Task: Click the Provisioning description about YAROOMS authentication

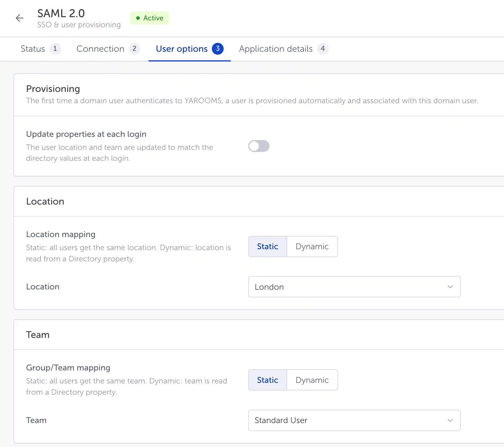Action: coord(252,101)
